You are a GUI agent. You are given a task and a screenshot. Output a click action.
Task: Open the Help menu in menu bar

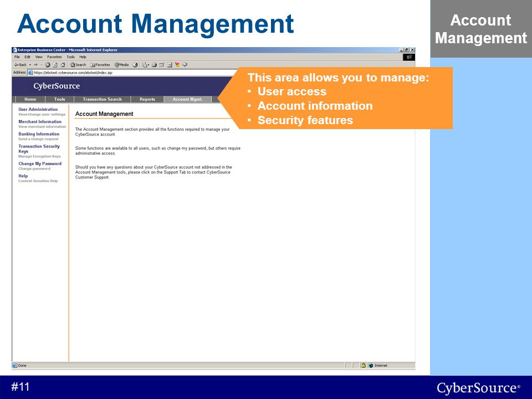click(x=83, y=57)
